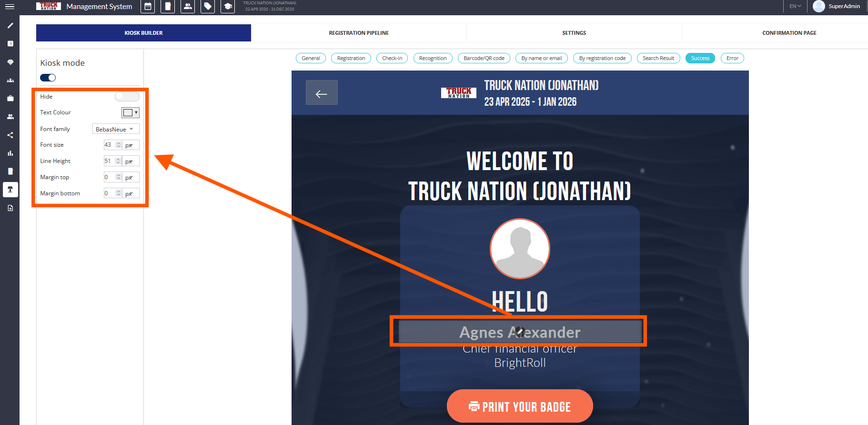868x425 pixels.
Task: Toggle Kiosk mode switch off
Action: [48, 78]
